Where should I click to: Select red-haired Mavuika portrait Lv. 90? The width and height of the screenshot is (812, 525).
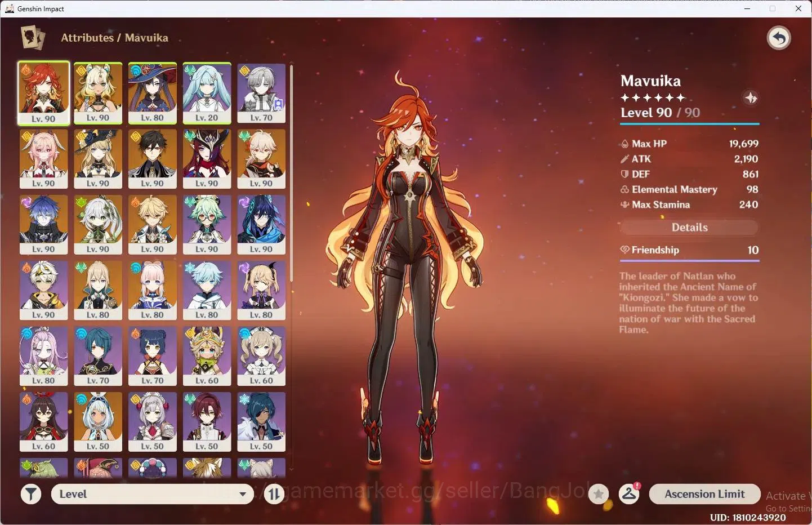(43, 93)
